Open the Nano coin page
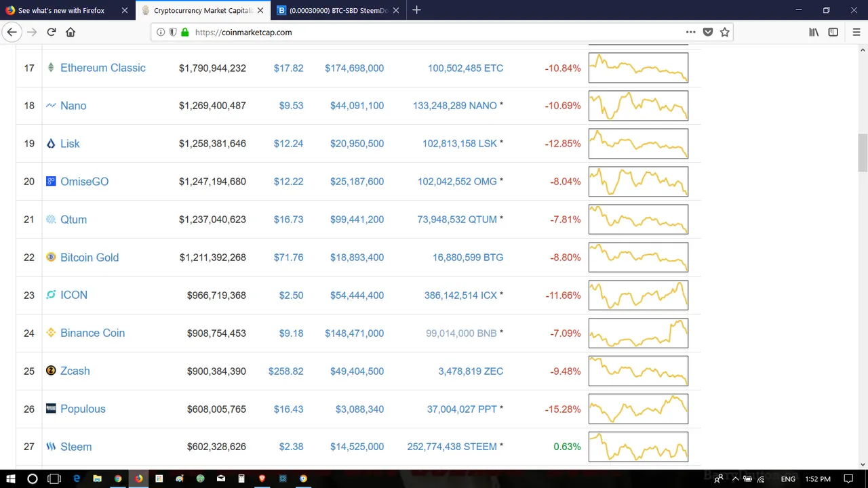The image size is (868, 488). pos(73,106)
